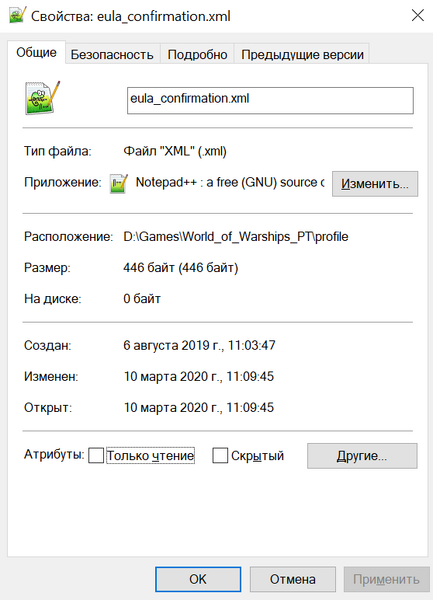Click the Открыт date value
The width and height of the screenshot is (433, 600).
[x=199, y=408]
